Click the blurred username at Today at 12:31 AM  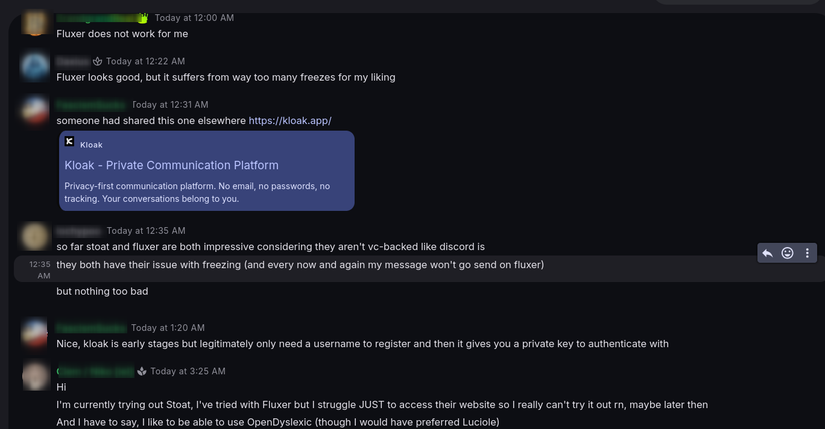click(x=91, y=105)
